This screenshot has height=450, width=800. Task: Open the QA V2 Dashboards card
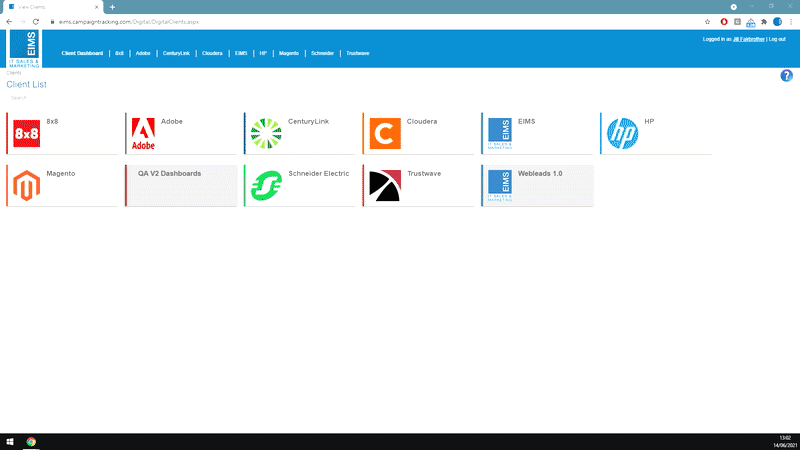tap(181, 185)
